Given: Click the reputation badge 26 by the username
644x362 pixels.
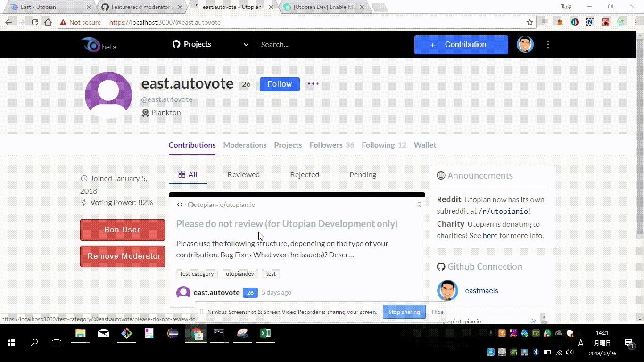Looking at the screenshot, I should pos(246,84).
